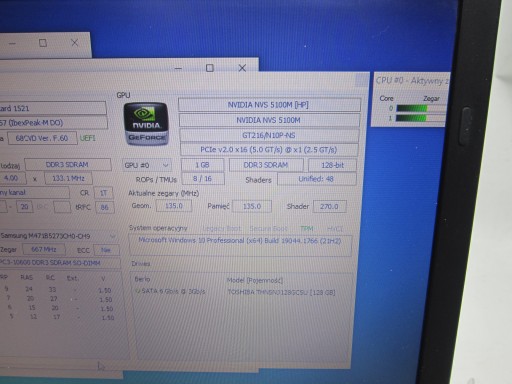512x384 pixels.
Task: Close the front system summary window
Action: [x=242, y=68]
